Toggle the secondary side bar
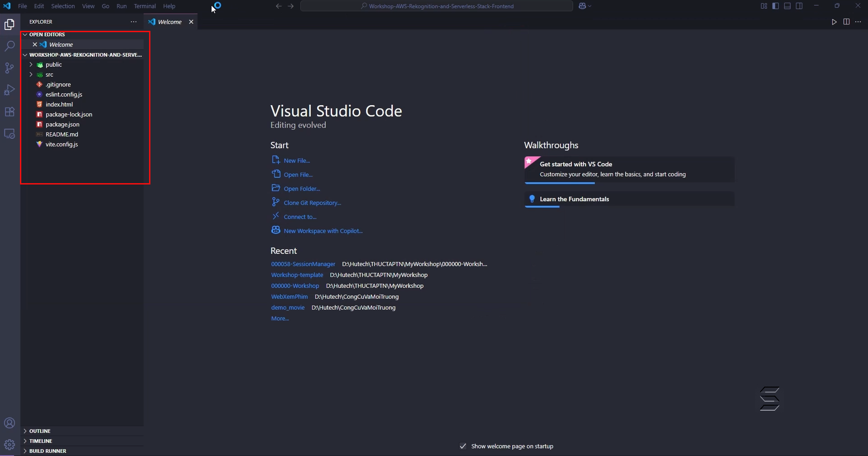Screen dimensions: 868x456 point(799,6)
